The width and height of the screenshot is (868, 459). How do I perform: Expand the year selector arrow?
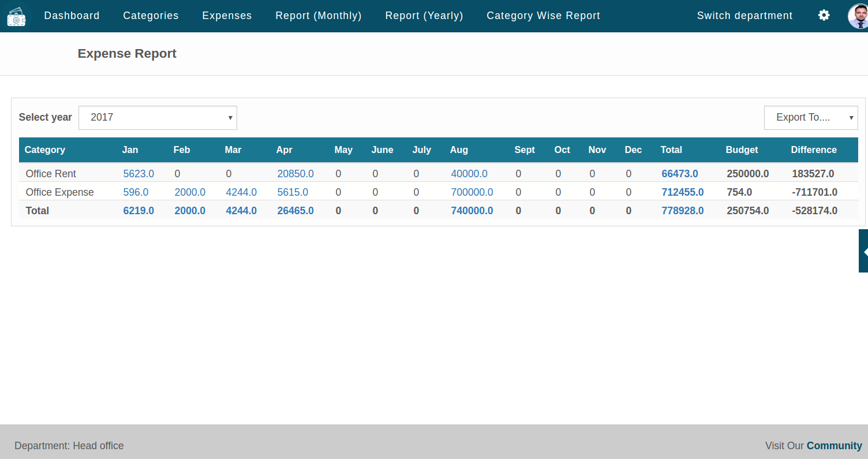[x=230, y=117]
